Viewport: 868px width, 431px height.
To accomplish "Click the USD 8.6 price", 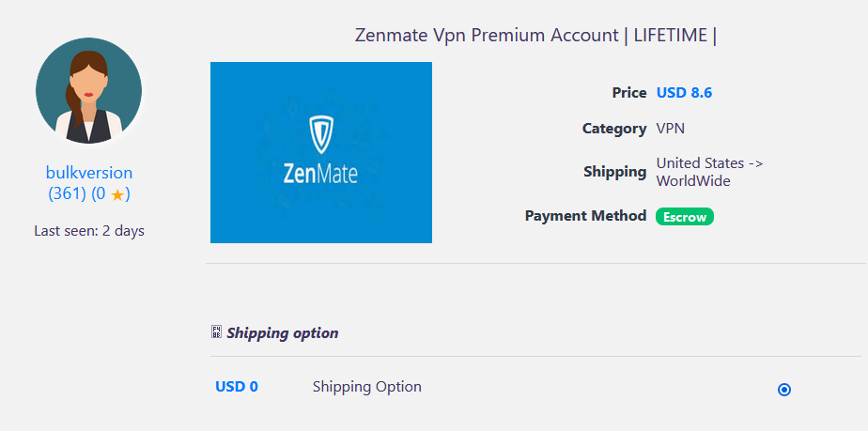I will click(x=684, y=92).
